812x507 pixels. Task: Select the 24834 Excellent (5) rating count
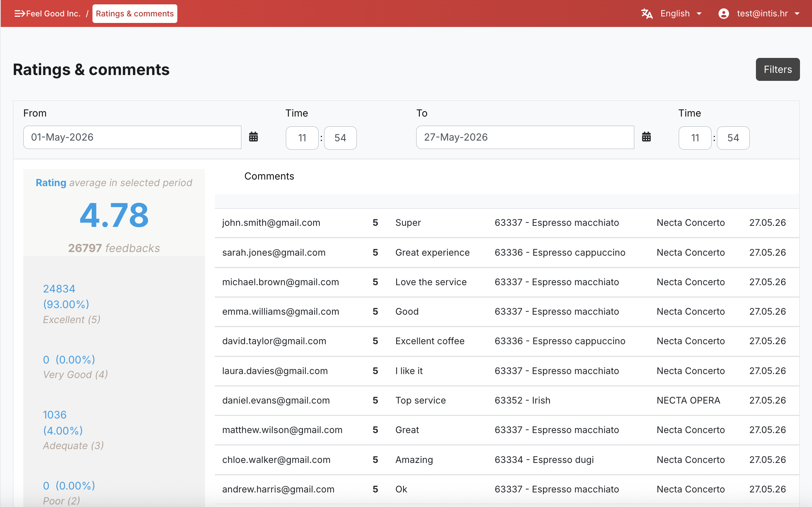click(72, 304)
